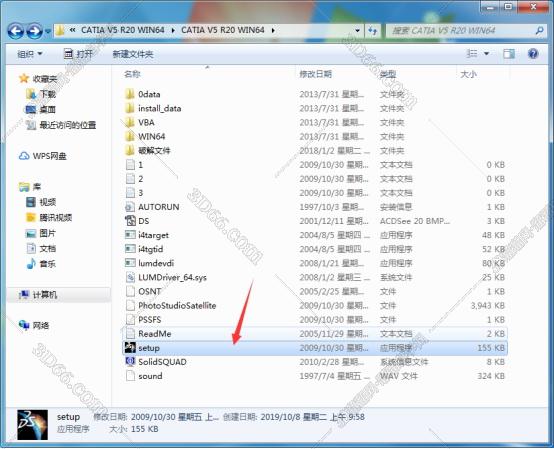554x449 pixels.
Task: Sort by 修改日期 column header
Action: [316, 74]
